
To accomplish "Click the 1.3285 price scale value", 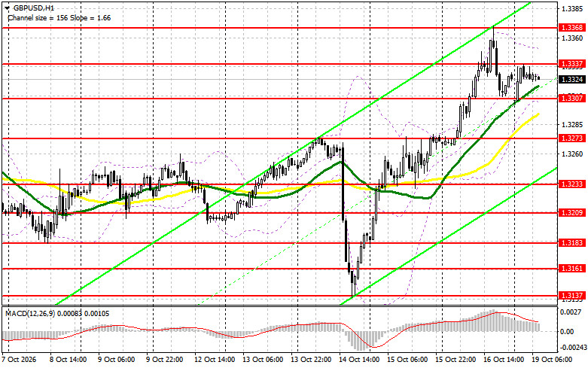I will point(572,125).
